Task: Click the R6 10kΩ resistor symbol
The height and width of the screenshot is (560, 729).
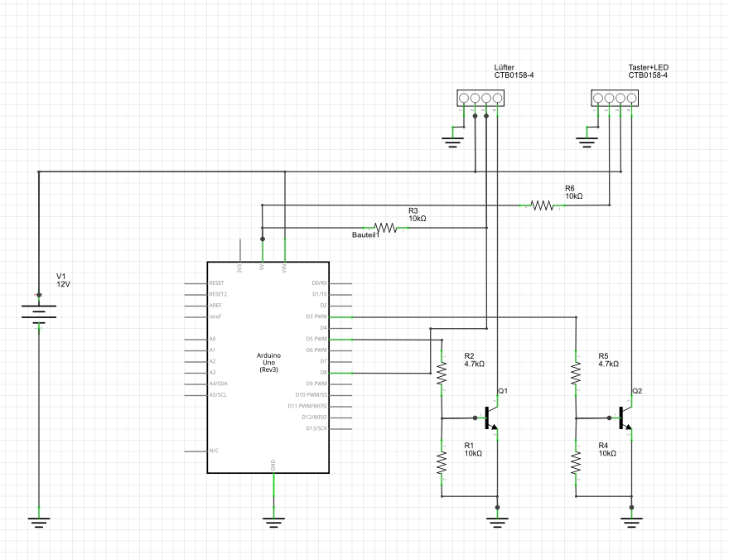Action: 543,205
